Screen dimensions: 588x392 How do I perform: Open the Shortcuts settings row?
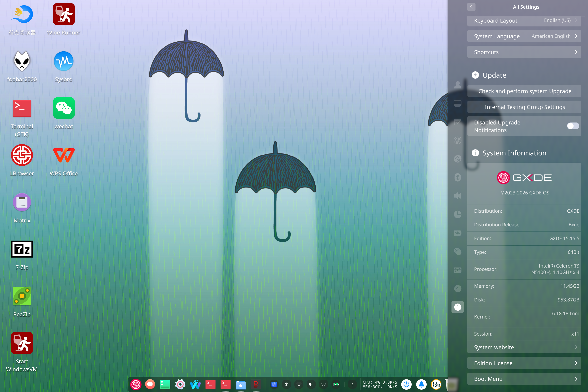click(x=524, y=52)
